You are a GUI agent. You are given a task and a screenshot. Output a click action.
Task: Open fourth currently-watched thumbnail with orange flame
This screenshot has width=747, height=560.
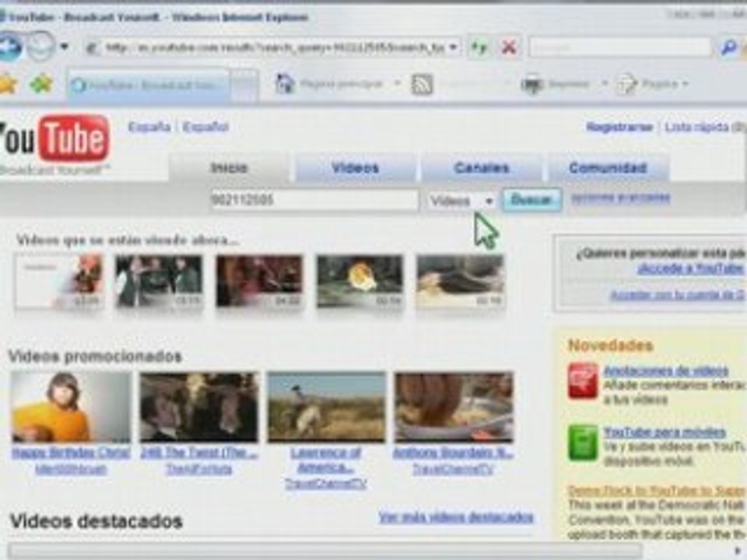(x=360, y=282)
